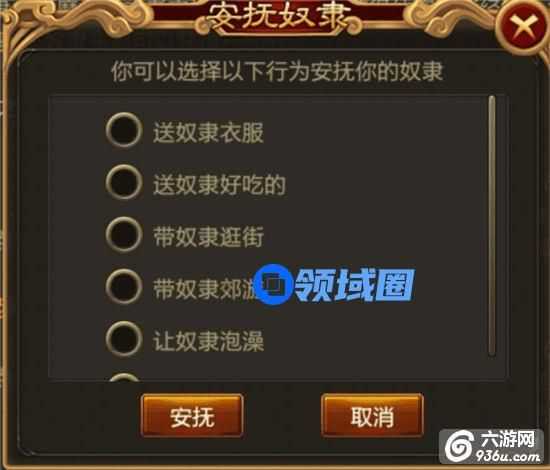Choose the 送奴隶好吃的 radio circle

tap(124, 182)
